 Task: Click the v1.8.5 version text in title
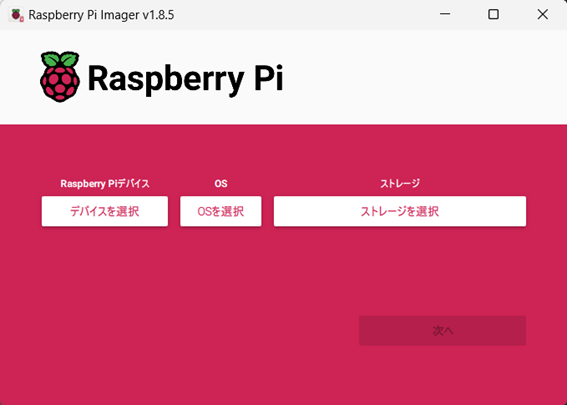click(x=158, y=15)
